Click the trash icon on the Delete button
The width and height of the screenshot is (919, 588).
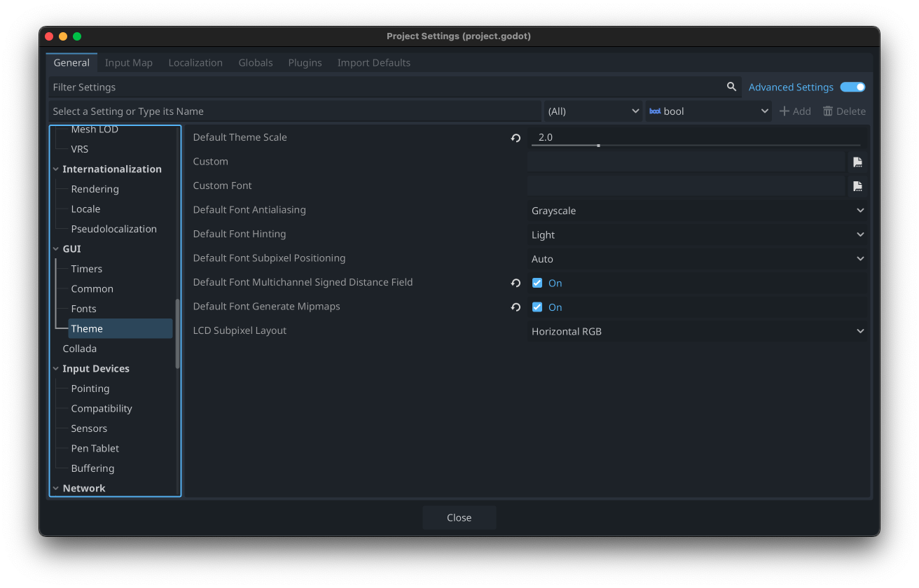click(x=828, y=111)
